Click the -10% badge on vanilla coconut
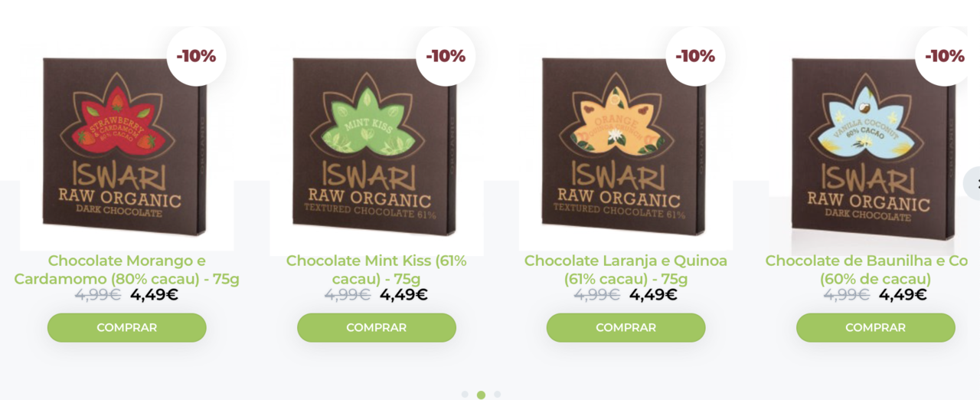The image size is (980, 400). point(945,56)
